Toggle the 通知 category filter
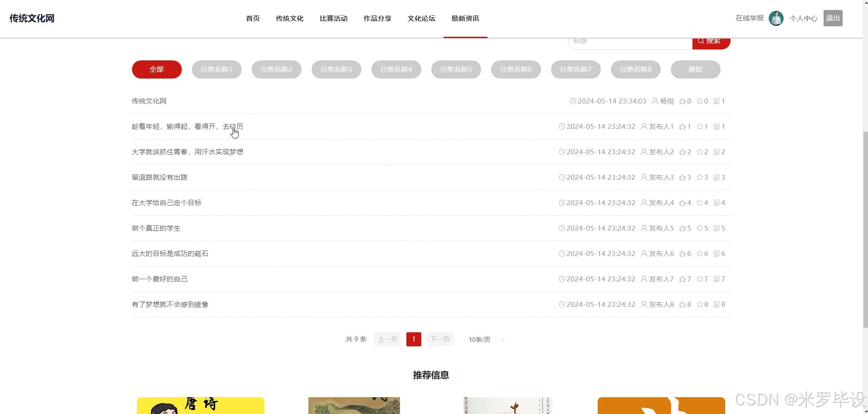Screen dimensions: 868x414 pos(695,69)
